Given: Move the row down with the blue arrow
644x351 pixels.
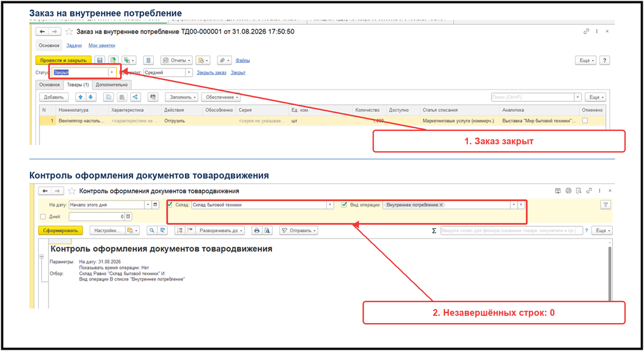Looking at the screenshot, I should (91, 97).
